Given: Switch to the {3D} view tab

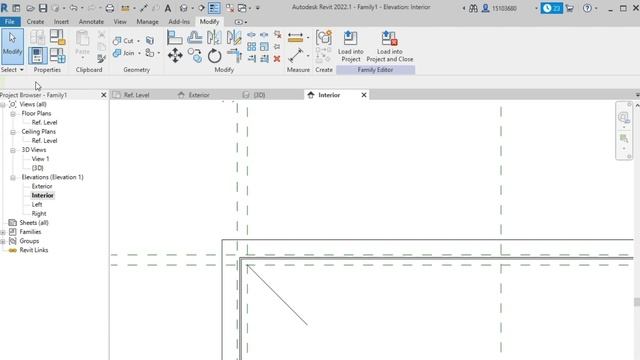Looking at the screenshot, I should click(259, 95).
